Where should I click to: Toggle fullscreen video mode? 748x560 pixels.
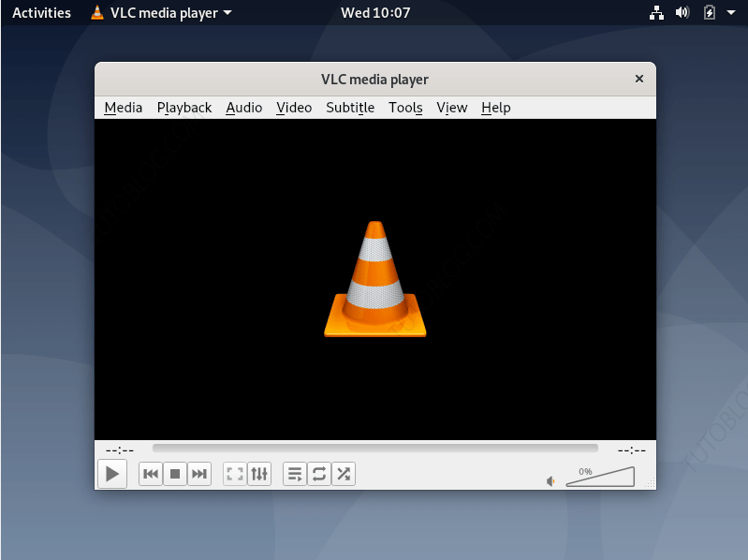(x=235, y=474)
